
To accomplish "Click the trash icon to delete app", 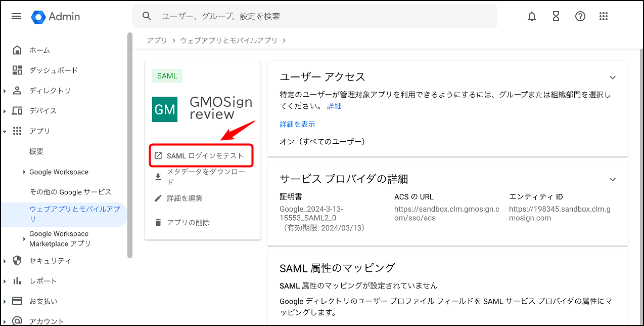I will pos(158,222).
